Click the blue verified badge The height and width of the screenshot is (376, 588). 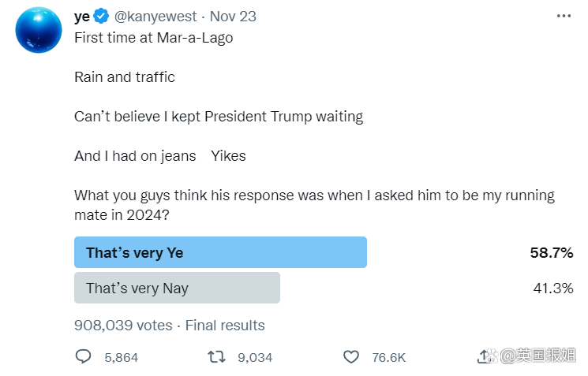101,17
